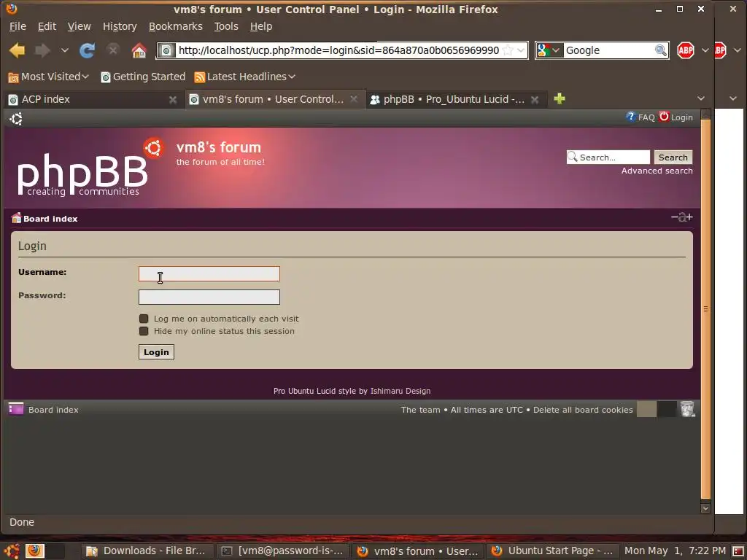Switch to the vm8 terminal taskbar window
This screenshot has width=747, height=560.
click(283, 551)
